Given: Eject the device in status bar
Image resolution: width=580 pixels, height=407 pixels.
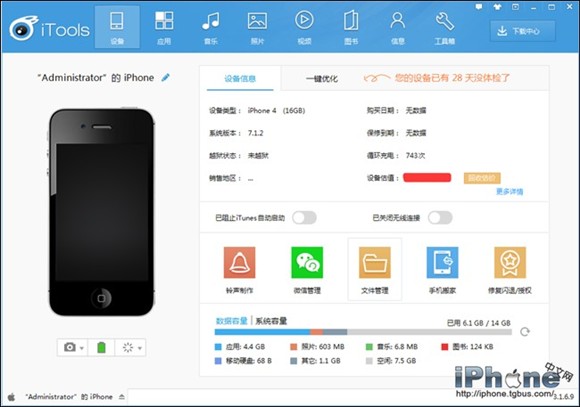Looking at the screenshot, I should (x=122, y=397).
